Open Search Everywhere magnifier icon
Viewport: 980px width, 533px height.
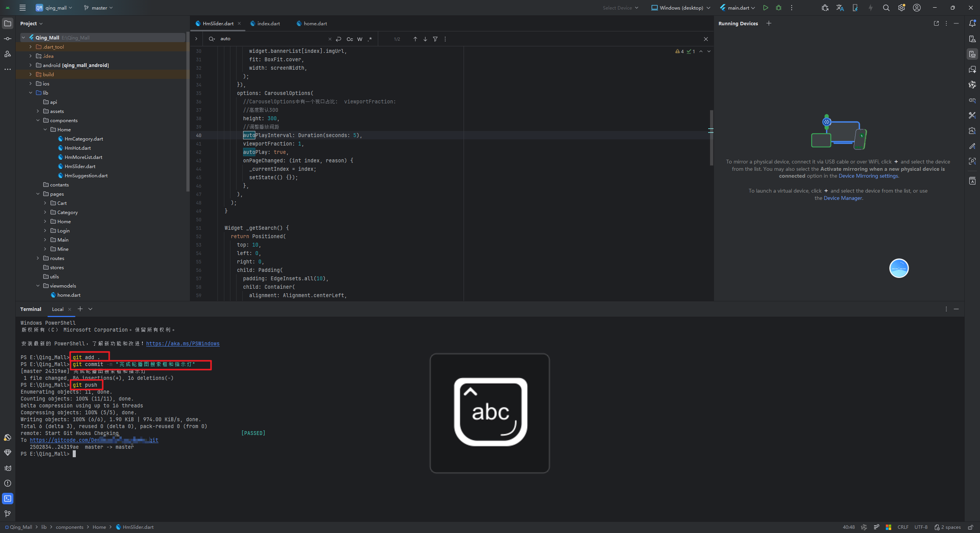tap(886, 8)
